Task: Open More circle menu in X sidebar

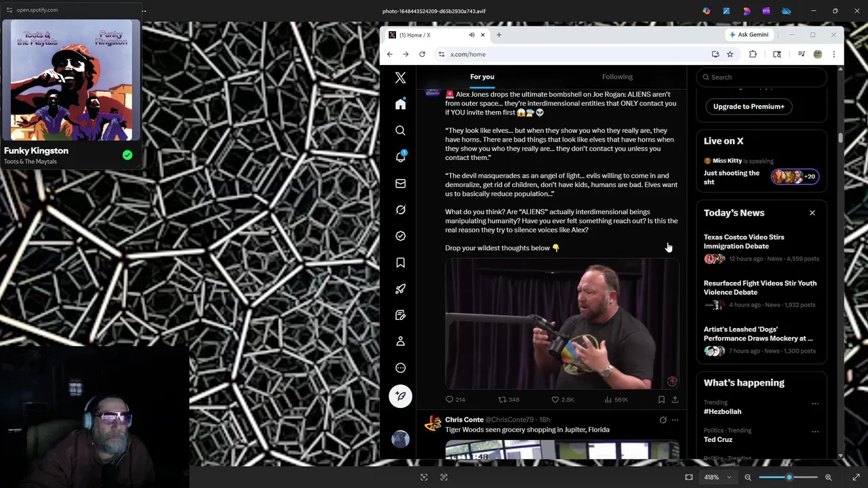Action: point(400,368)
